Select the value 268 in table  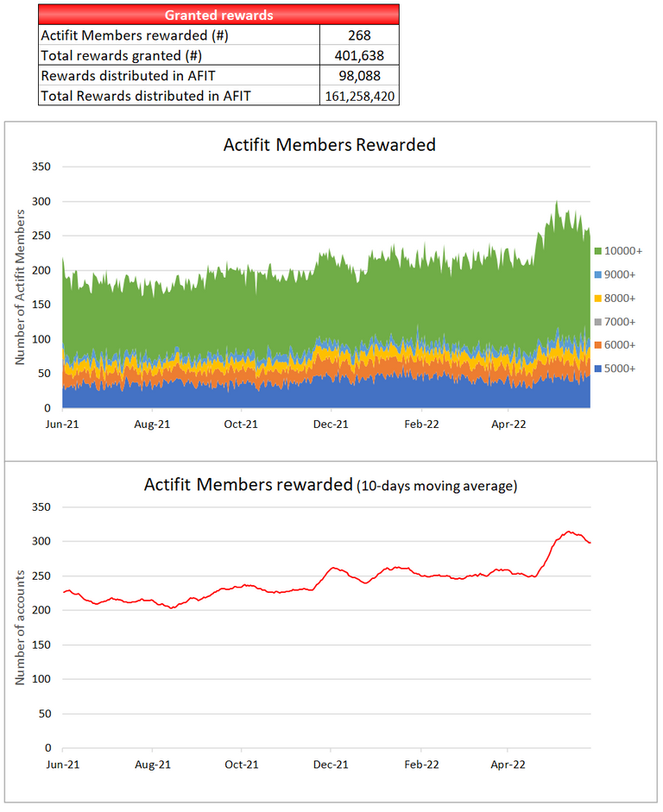pyautogui.click(x=359, y=35)
